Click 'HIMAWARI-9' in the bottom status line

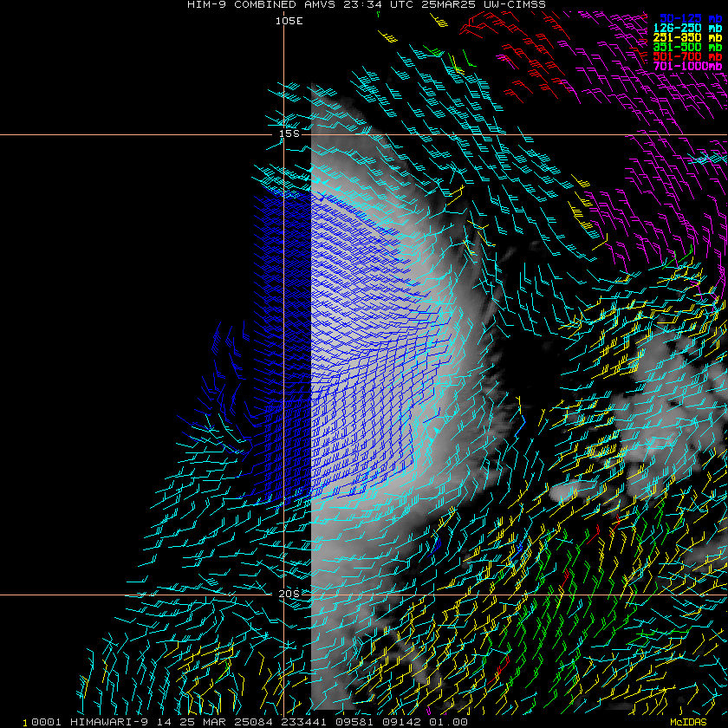pos(109,722)
